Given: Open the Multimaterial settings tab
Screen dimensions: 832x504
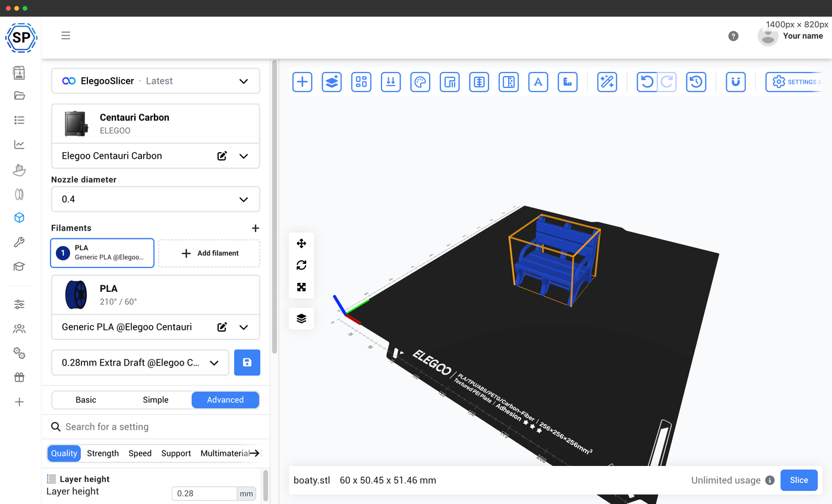Looking at the screenshot, I should pyautogui.click(x=225, y=453).
